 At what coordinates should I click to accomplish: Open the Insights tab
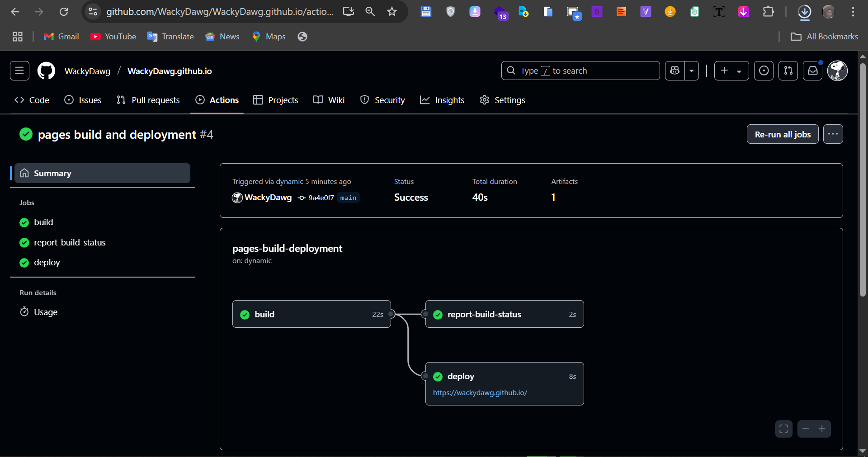(x=442, y=100)
